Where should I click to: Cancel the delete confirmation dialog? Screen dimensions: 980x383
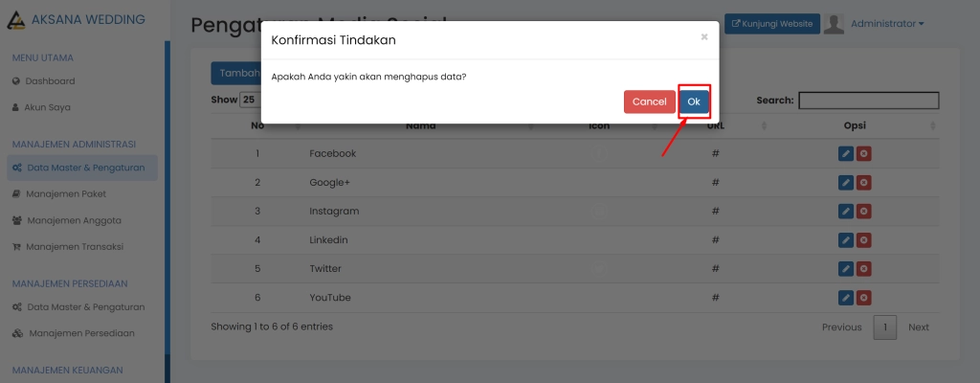click(x=649, y=101)
